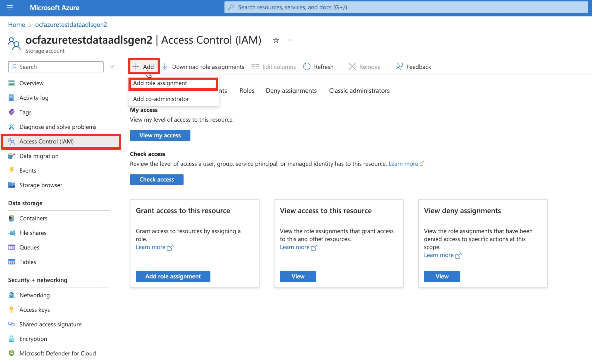This screenshot has width=592, height=364.
Task: Open Encryption in the sidebar
Action: tap(33, 339)
